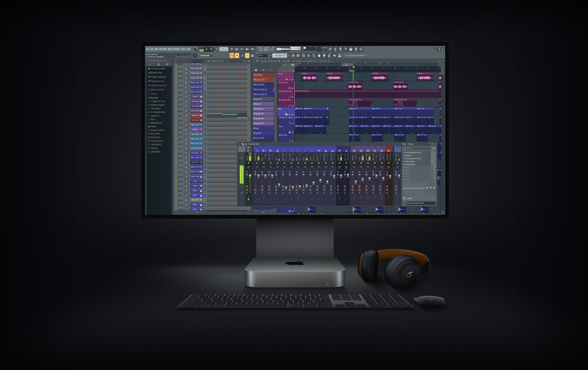This screenshot has height=370, width=588.
Task: Expand the Browser - All menu arrow
Action: click(x=168, y=61)
